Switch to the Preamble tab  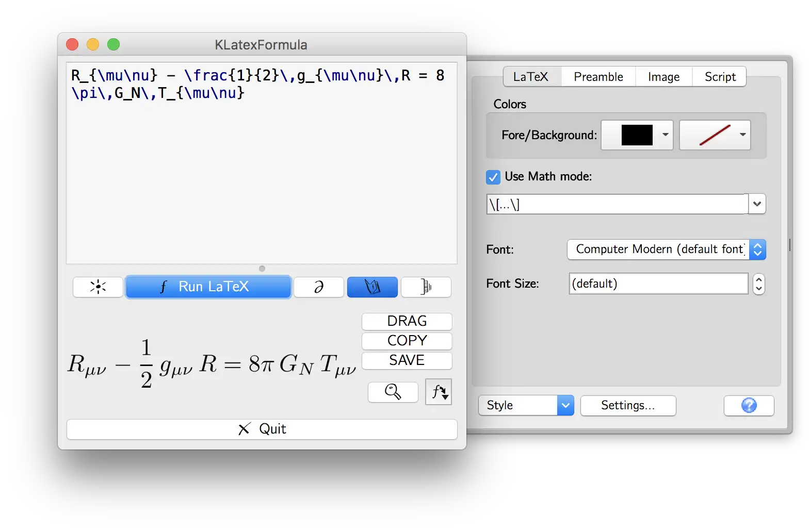[x=598, y=77]
